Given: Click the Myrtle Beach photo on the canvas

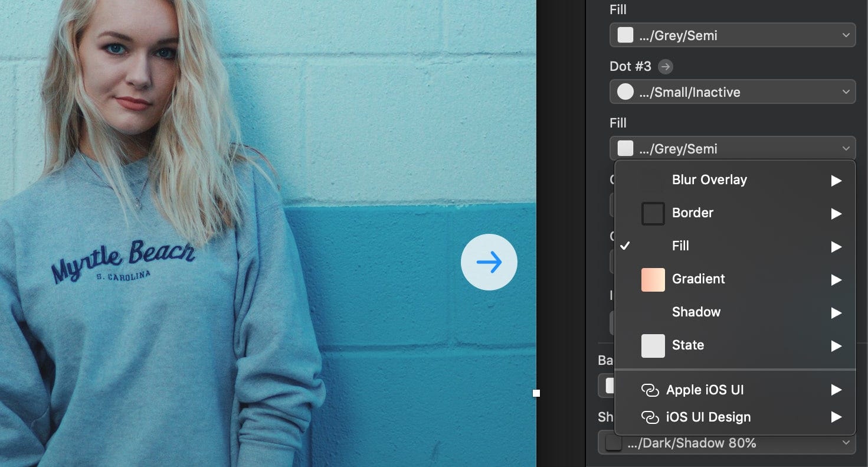Looking at the screenshot, I should (x=268, y=233).
